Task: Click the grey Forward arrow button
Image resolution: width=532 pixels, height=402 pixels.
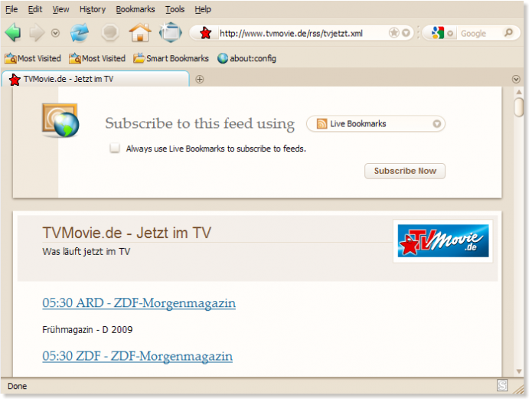Action: (37, 33)
